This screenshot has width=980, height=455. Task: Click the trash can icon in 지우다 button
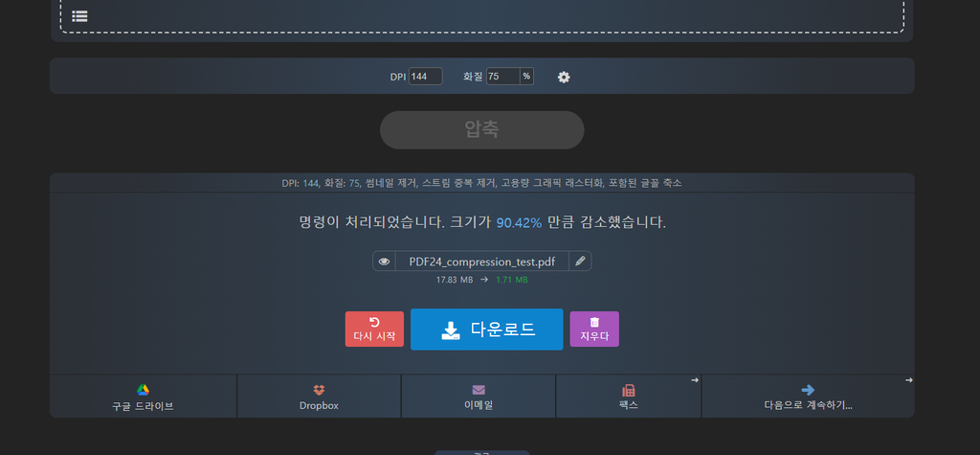(594, 322)
